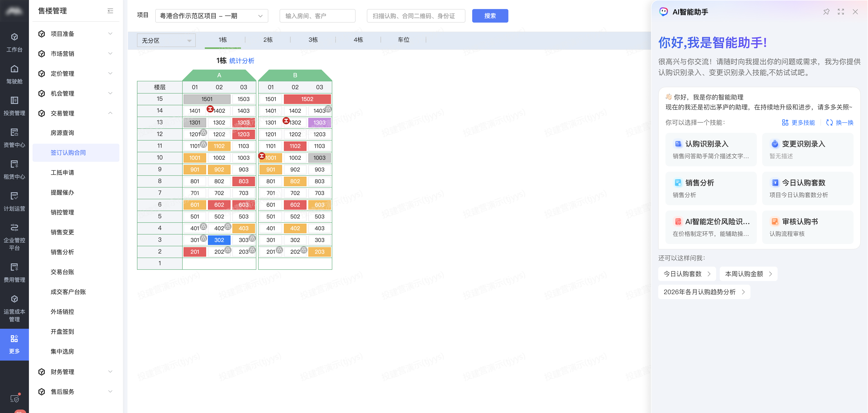868x413 pixels.
Task: Switch to the 车位 tab
Action: coord(403,40)
